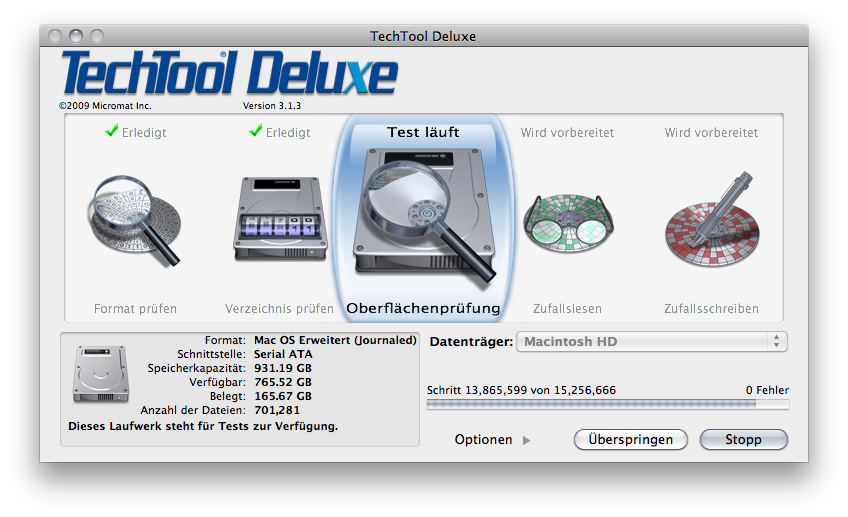Click the Zufallsschreiben test label

click(711, 309)
